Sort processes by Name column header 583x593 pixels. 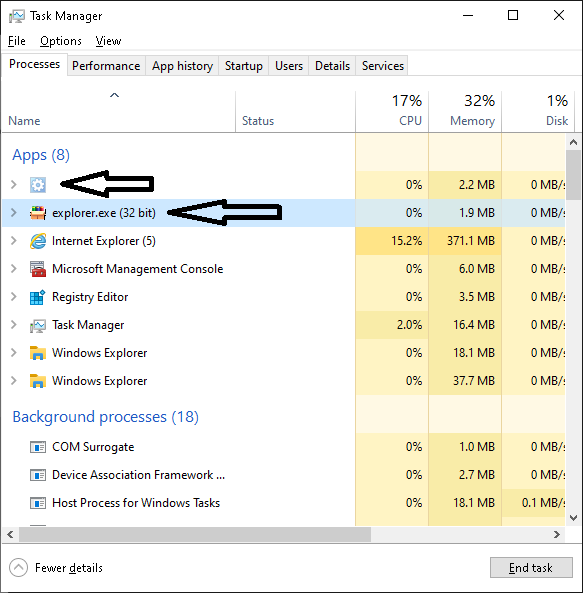pos(118,112)
